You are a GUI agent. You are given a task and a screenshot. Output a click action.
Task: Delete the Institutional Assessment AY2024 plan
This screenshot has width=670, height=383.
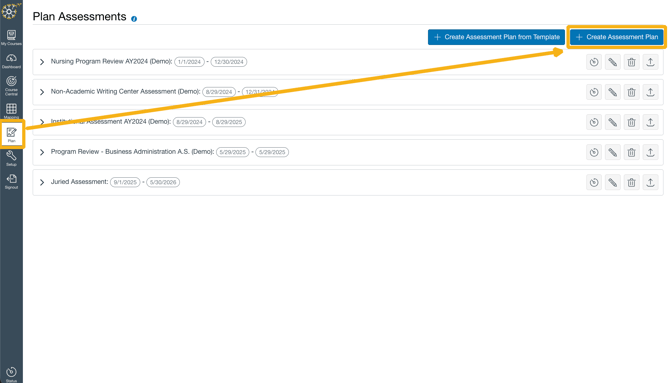tap(632, 122)
